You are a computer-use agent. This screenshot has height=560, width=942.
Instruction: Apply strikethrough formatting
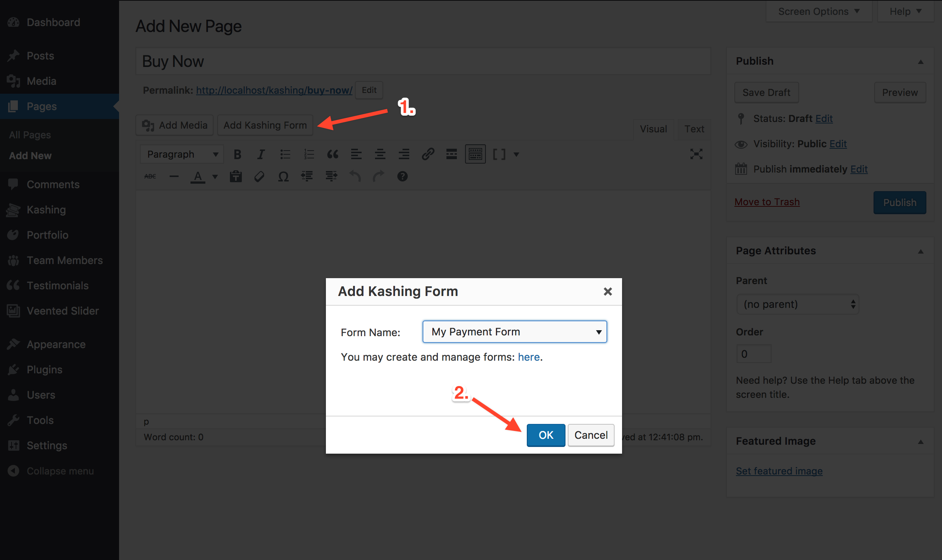click(150, 176)
